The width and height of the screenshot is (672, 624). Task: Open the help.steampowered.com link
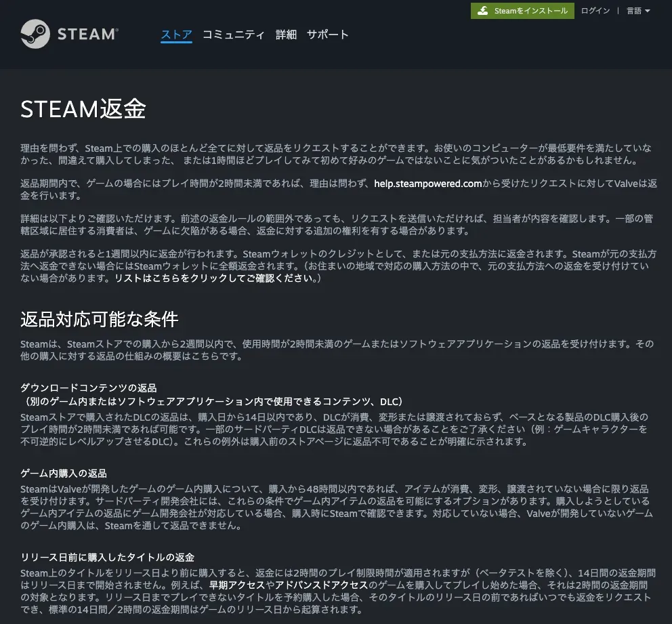pos(428,183)
